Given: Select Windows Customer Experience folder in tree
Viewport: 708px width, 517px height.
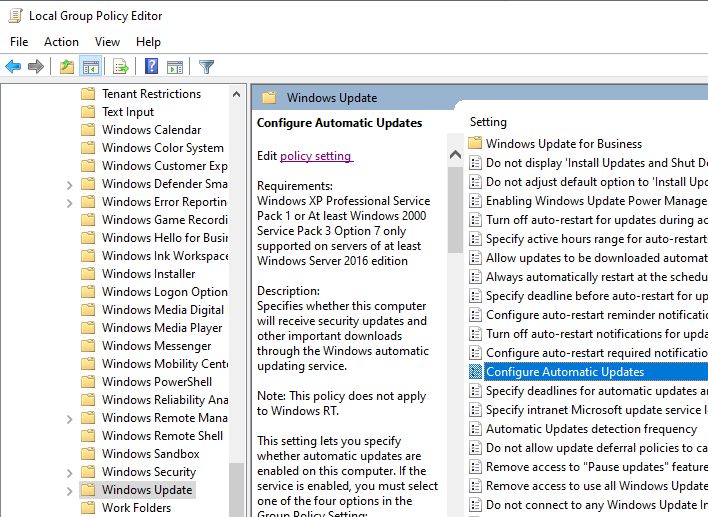Looking at the screenshot, I should [164, 166].
